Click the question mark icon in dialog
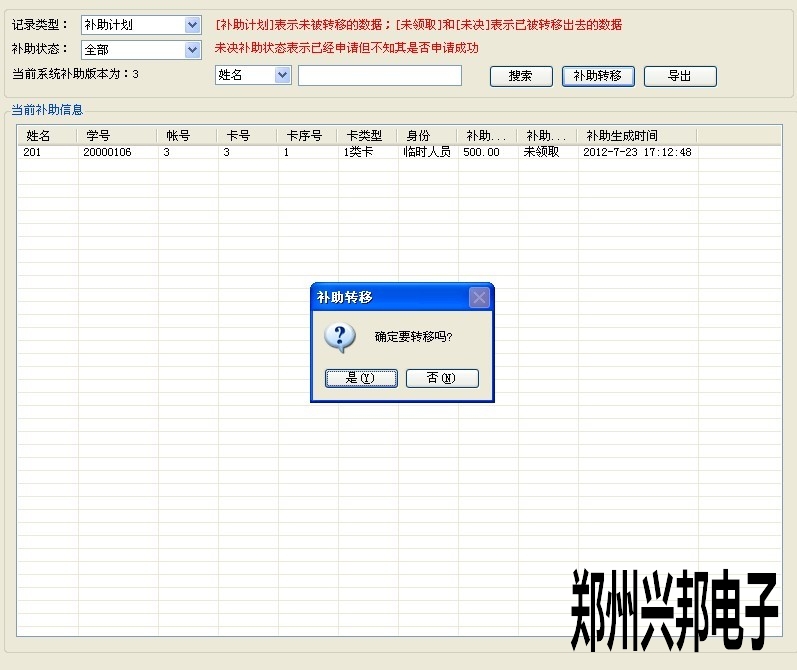This screenshot has height=670, width=797. [340, 338]
